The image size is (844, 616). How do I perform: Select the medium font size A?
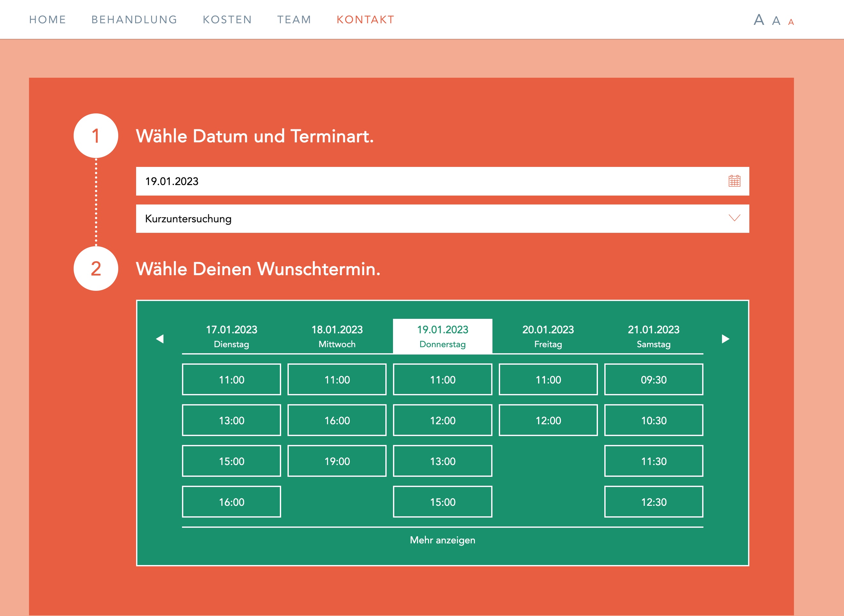[x=776, y=21]
